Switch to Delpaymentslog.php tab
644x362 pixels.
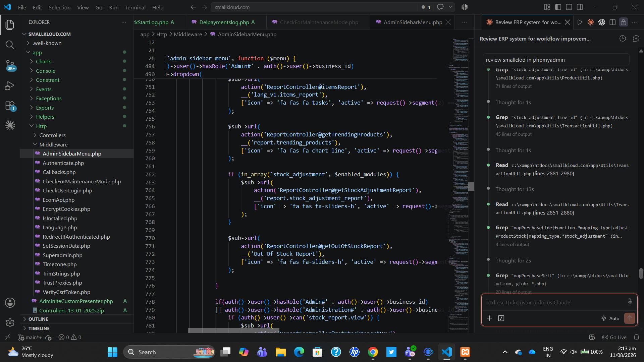(224, 22)
